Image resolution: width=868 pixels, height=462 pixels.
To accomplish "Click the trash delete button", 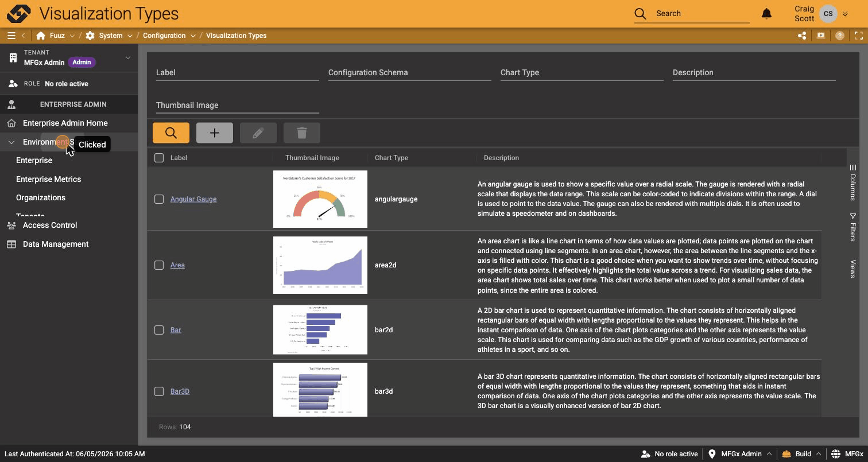I will point(301,133).
